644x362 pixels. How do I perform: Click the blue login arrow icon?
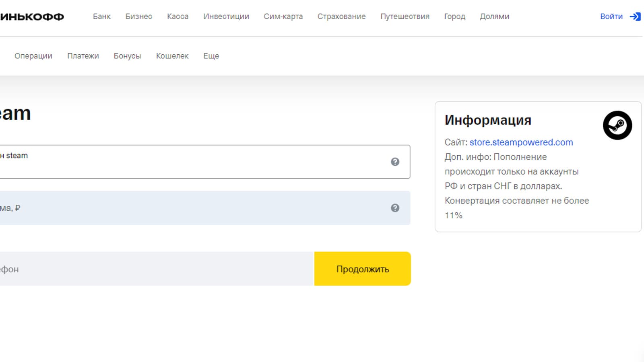pyautogui.click(x=635, y=16)
